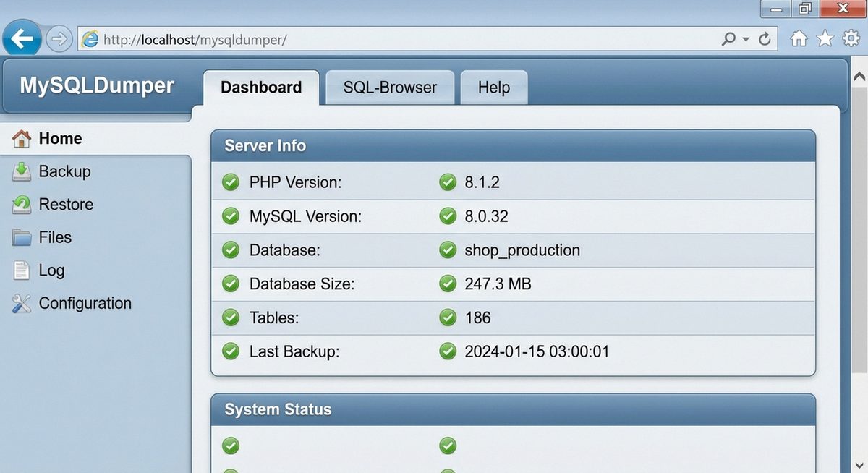Click green check icon beside 247.3 MB value
Viewport: 868px width, 473px height.
coord(448,284)
